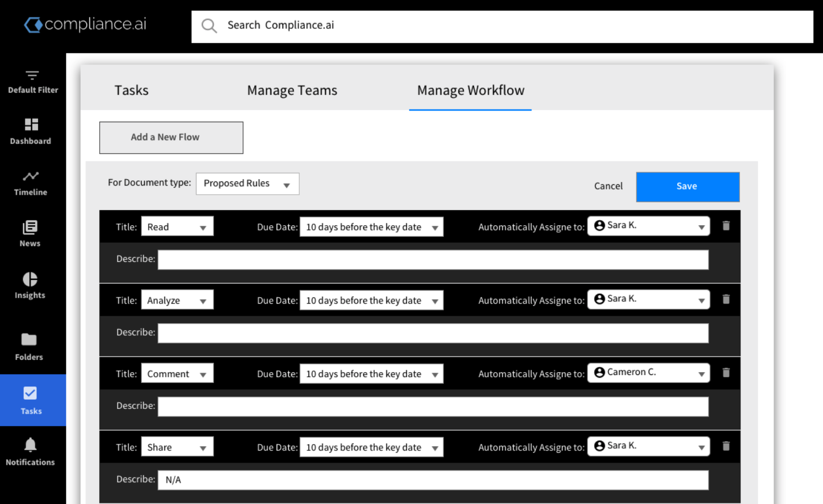Open the Default Filter icon in sidebar

(32, 75)
